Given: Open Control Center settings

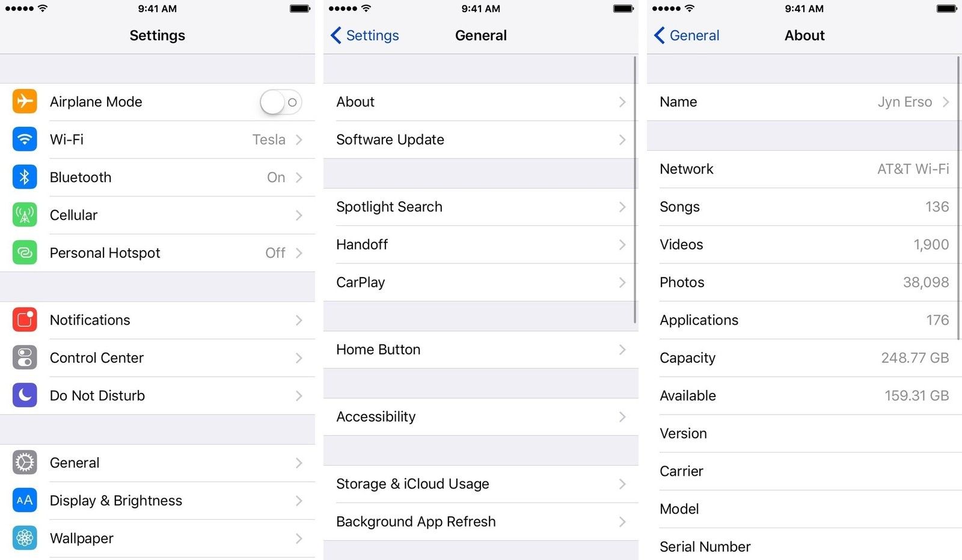Looking at the screenshot, I should click(x=158, y=358).
